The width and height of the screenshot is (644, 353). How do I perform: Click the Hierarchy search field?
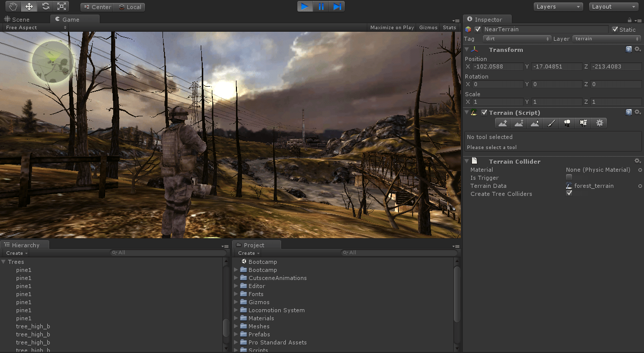[x=169, y=253]
